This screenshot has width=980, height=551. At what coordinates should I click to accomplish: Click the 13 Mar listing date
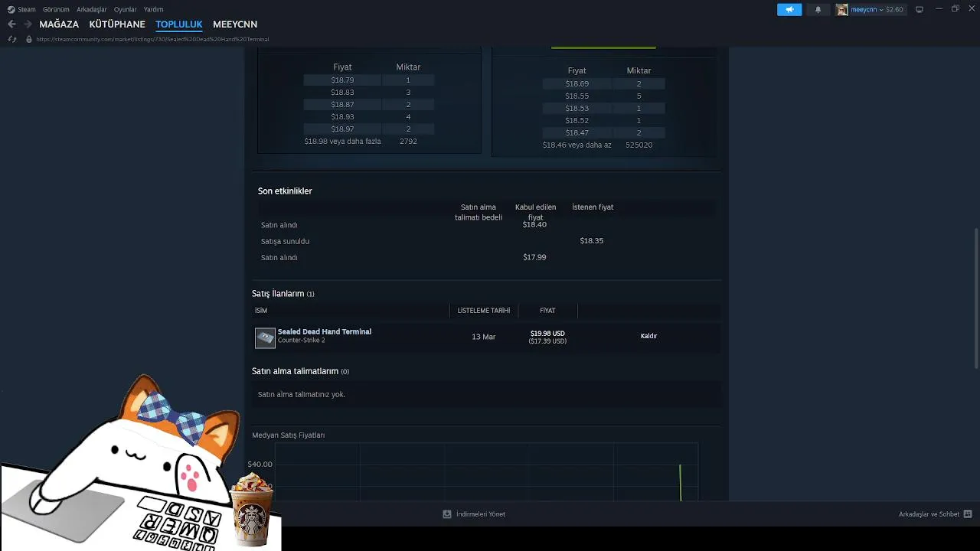tap(484, 337)
